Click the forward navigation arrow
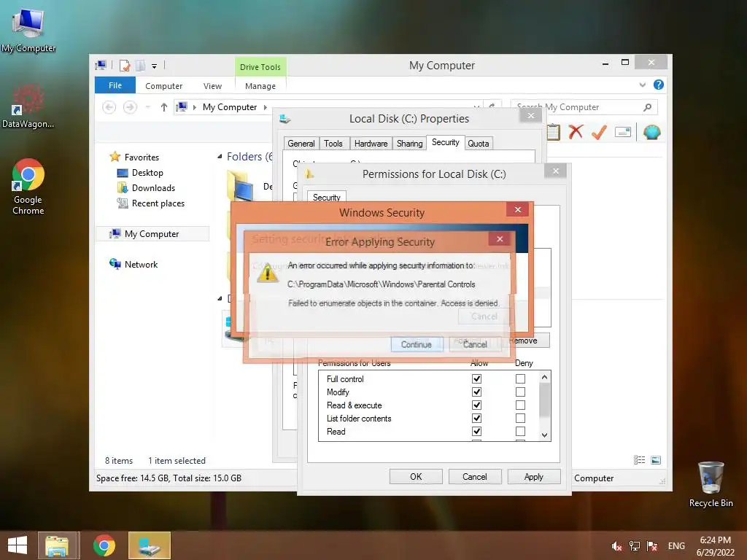This screenshot has width=747, height=560. click(x=130, y=107)
